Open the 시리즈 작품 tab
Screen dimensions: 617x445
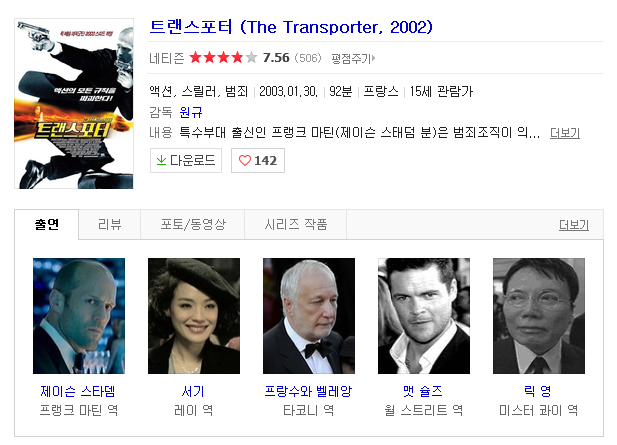tap(296, 224)
